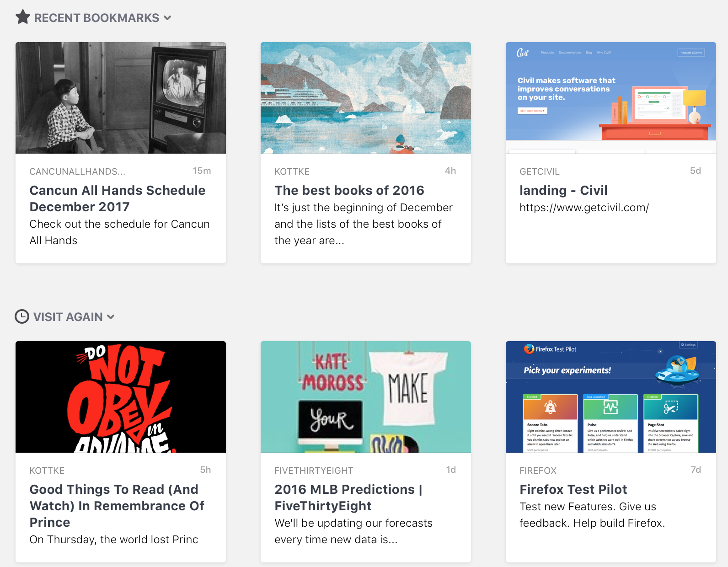Open 2016 MLB Predictions FiveThirtyEight title
The width and height of the screenshot is (728, 567).
(348, 497)
